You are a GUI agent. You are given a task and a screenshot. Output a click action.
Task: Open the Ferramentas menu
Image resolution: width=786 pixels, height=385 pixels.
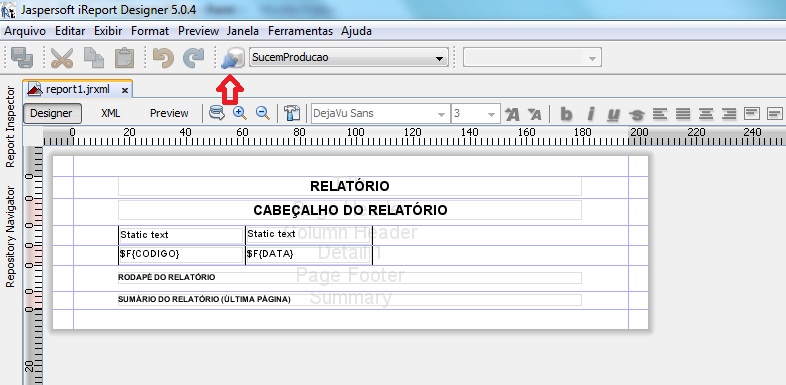click(x=300, y=31)
